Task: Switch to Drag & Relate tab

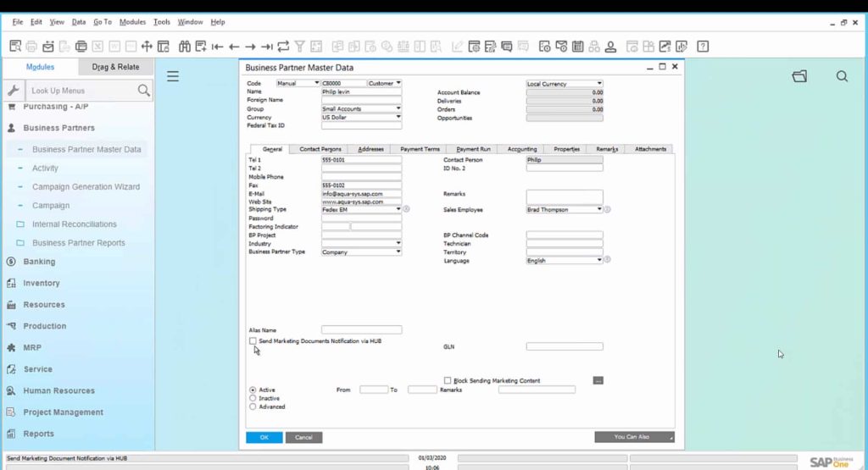Action: click(x=115, y=67)
